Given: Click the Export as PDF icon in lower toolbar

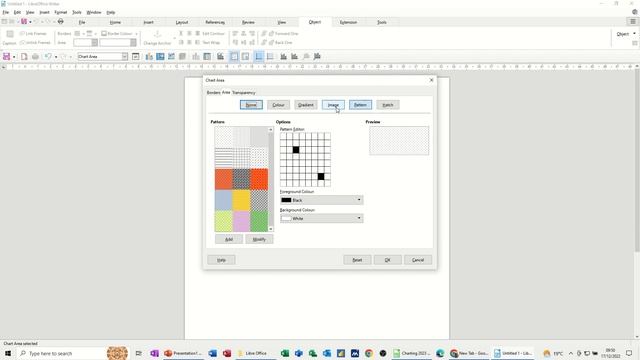Looking at the screenshot, I should (x=24, y=56).
